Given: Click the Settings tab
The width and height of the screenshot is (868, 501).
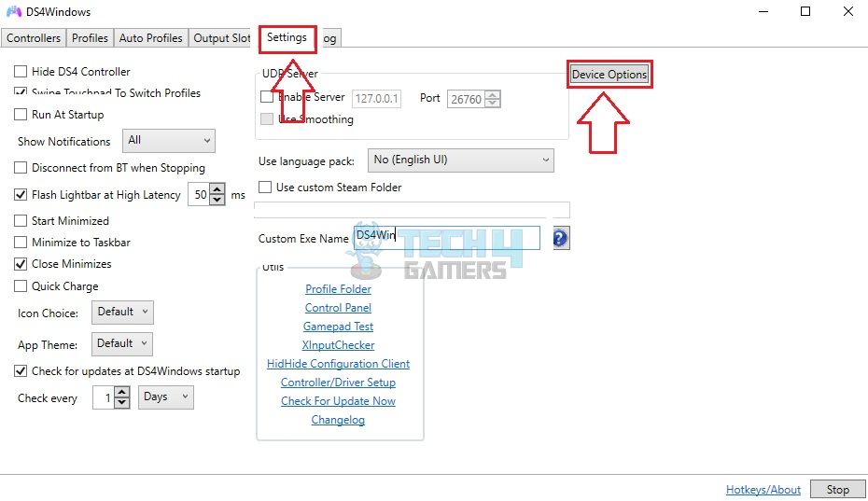Looking at the screenshot, I should tap(287, 37).
